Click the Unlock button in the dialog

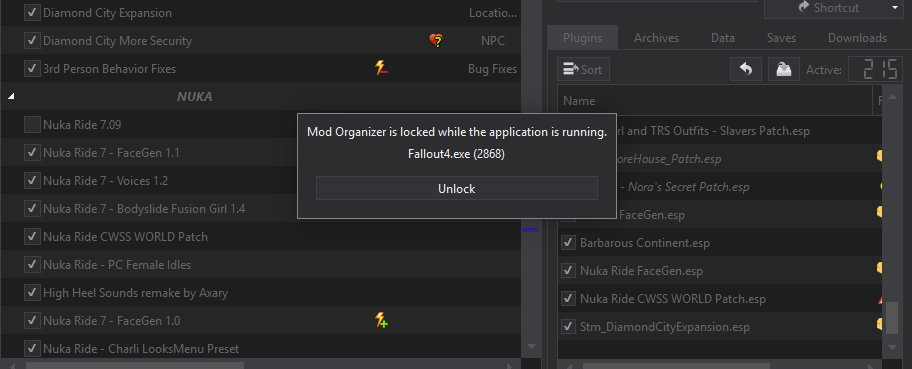coord(457,189)
